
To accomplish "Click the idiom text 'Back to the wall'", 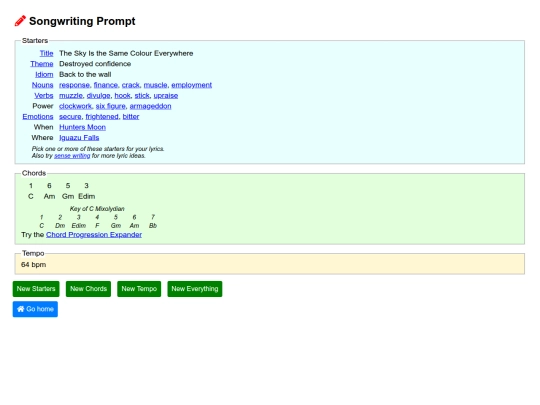I will [85, 74].
